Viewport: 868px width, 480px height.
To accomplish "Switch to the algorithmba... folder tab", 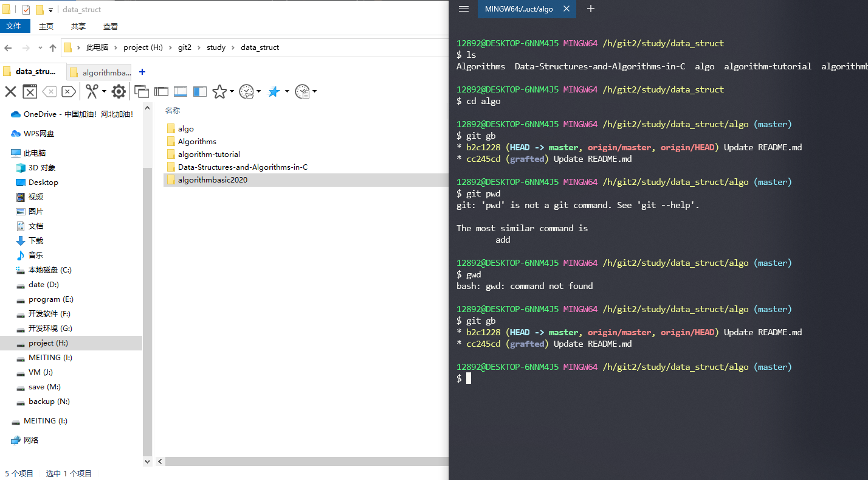I will [x=100, y=72].
